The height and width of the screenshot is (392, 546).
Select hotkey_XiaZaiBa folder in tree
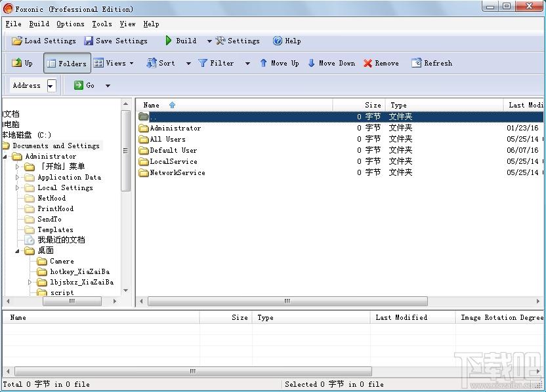80,271
